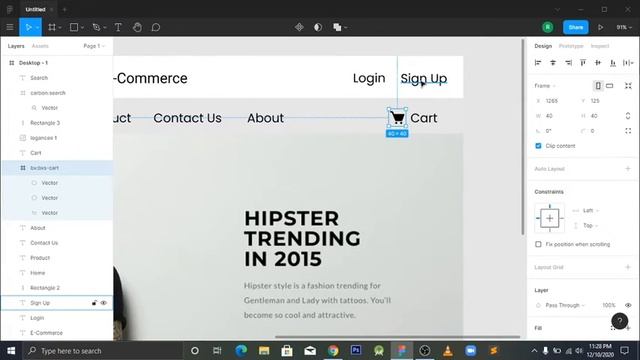The height and width of the screenshot is (360, 640).
Task: Open the Pass Through blend mode dropdown
Action: (x=565, y=305)
